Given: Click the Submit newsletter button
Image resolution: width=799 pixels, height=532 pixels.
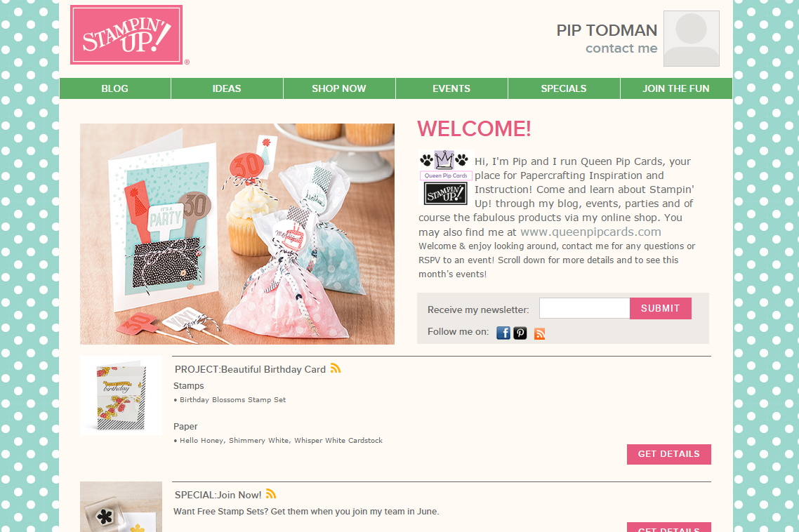Looking at the screenshot, I should click(661, 308).
